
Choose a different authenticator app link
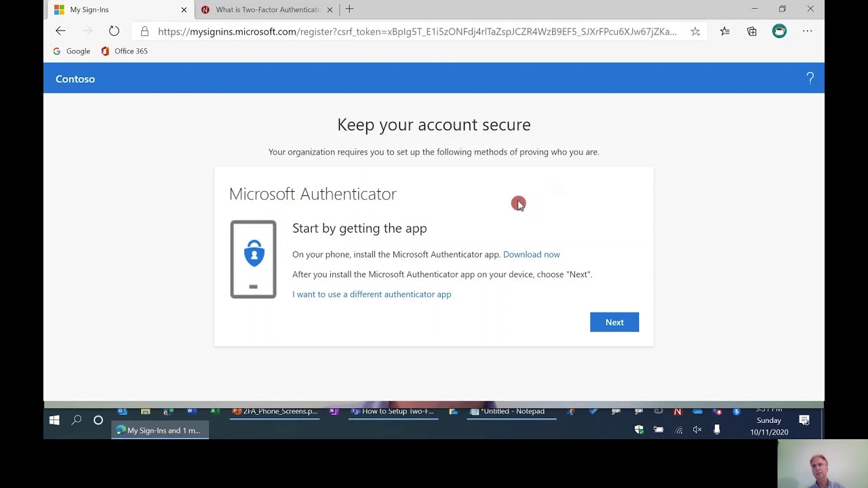[x=372, y=294]
